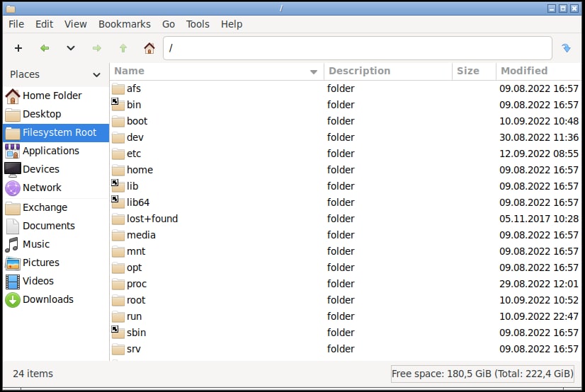Screen dimensions: 585x392
Task: Open the Go menu
Action: [x=169, y=24]
